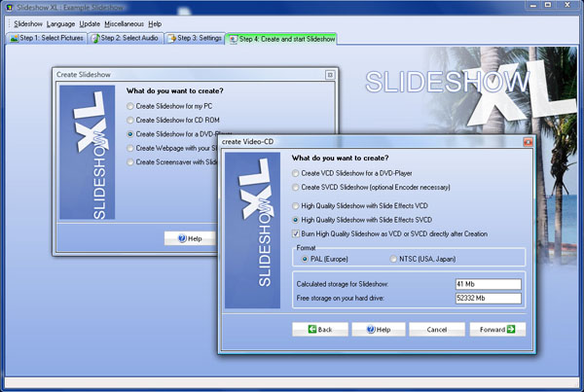The height and width of the screenshot is (392, 584).
Task: Close the create Video-CD dialog
Action: pos(528,142)
